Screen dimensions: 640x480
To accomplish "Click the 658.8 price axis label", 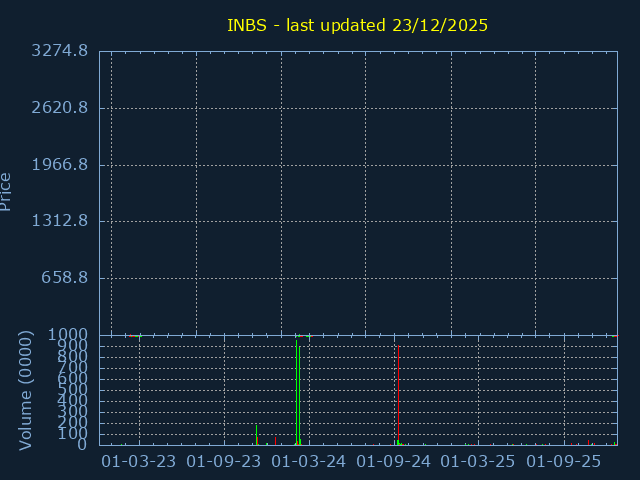I will [64, 278].
